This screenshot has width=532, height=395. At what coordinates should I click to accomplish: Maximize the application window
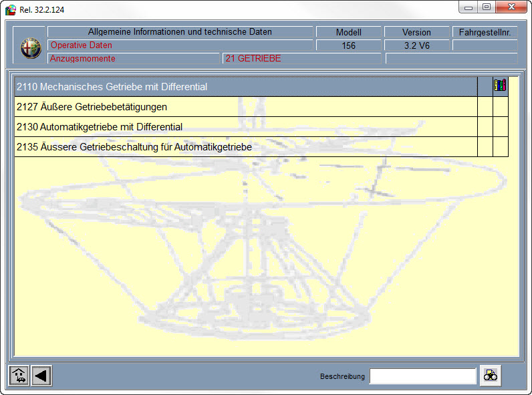(x=486, y=7)
